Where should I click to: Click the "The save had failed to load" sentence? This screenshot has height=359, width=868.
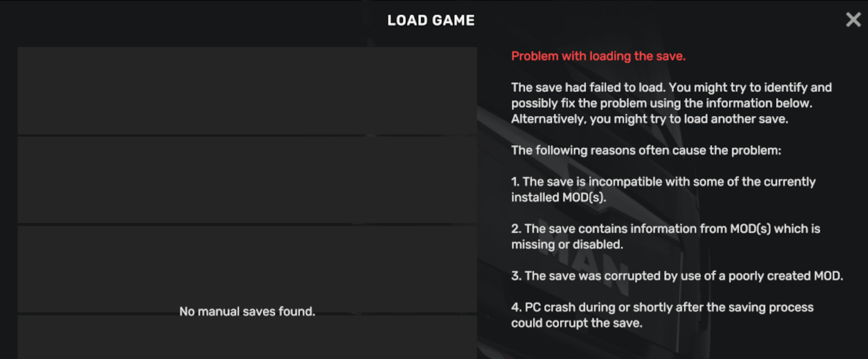pos(671,88)
